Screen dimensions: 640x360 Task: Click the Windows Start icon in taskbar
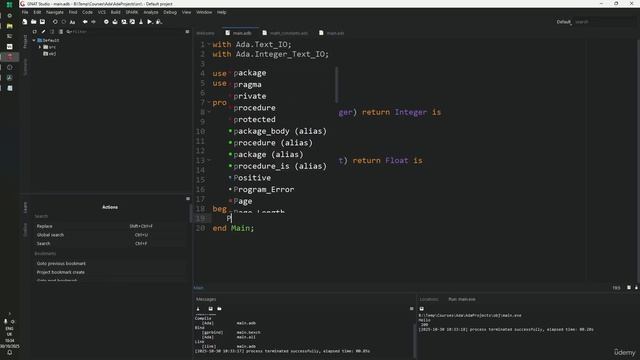(x=9, y=5)
